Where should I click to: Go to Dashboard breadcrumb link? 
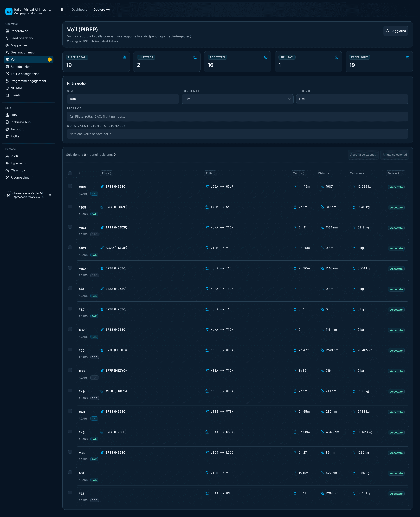80,10
